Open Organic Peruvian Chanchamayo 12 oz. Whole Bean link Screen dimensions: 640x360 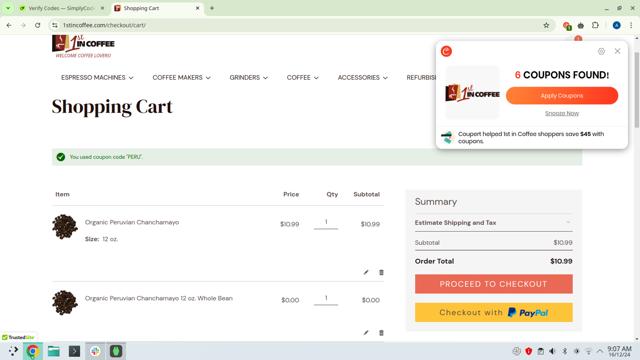(x=159, y=298)
